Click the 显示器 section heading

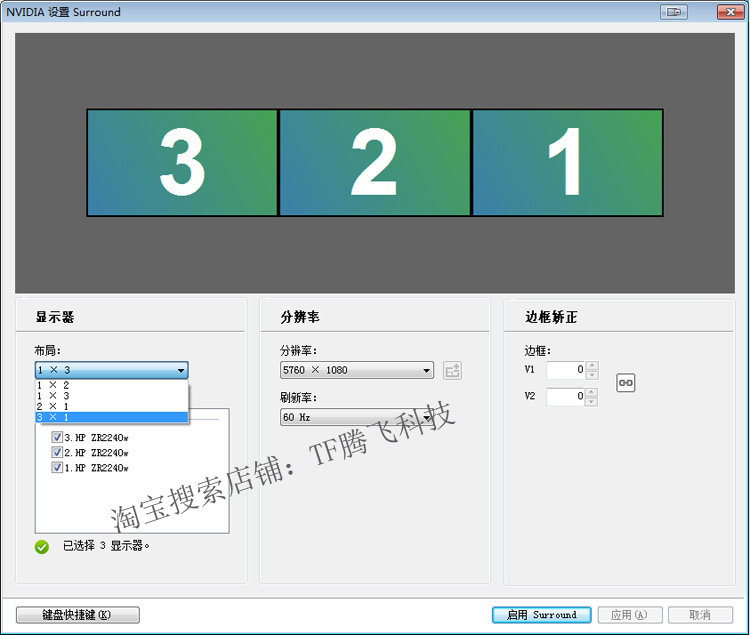point(55,317)
